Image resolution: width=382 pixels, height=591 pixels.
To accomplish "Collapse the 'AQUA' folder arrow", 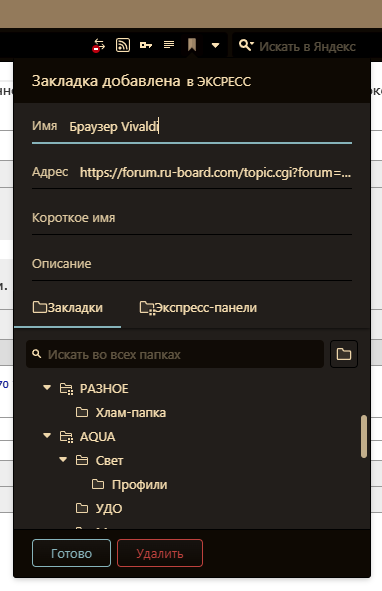I will (47, 436).
